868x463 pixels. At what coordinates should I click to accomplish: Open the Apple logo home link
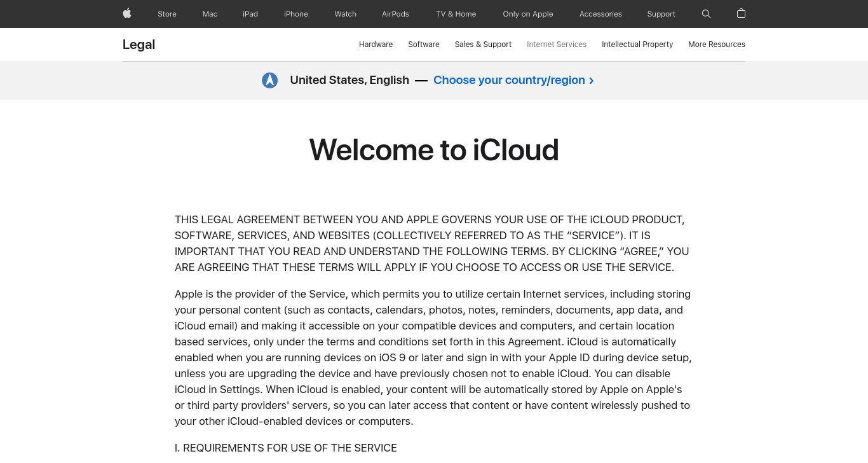pos(127,13)
